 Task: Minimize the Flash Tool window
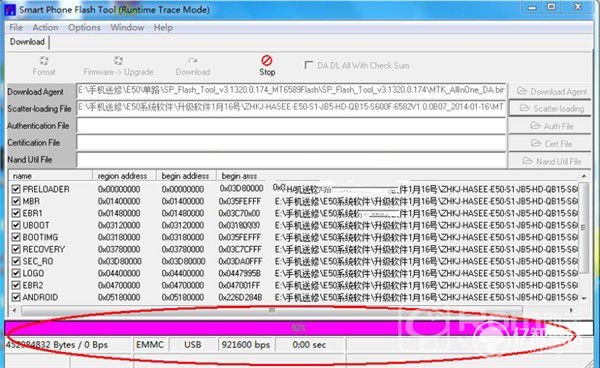tap(532, 7)
